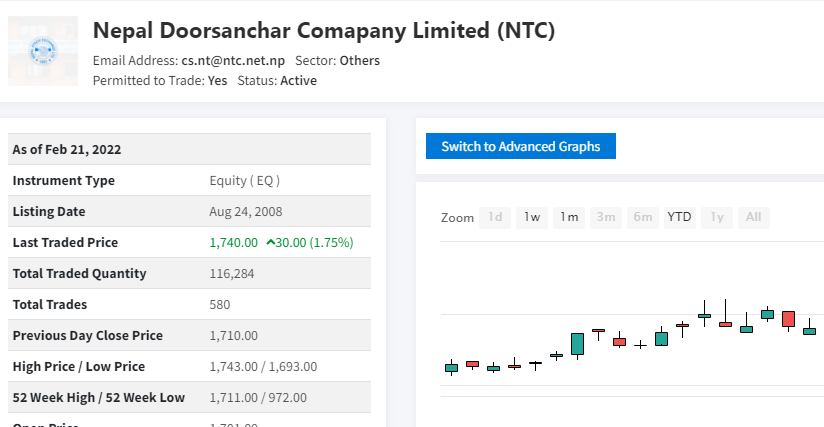Click the Total Traded Quantity value
The width and height of the screenshot is (824, 427).
point(230,274)
